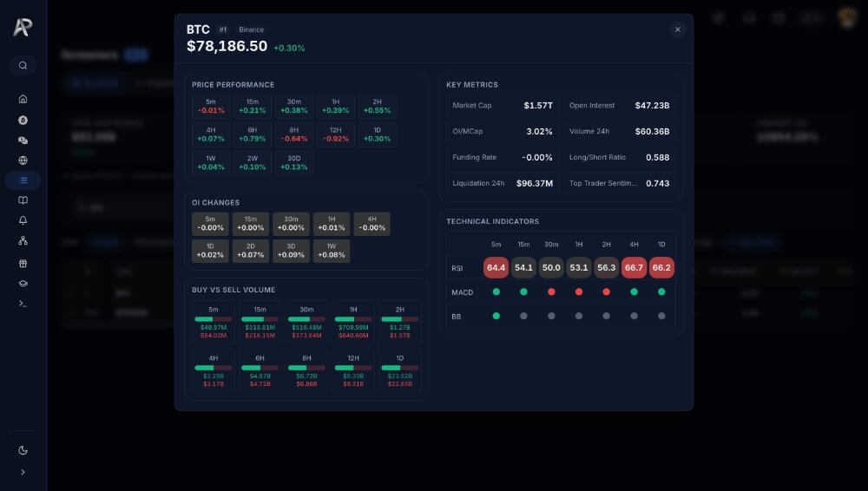Click the gift box sidebar icon
Viewport: 868px width, 491px height.
(23, 264)
